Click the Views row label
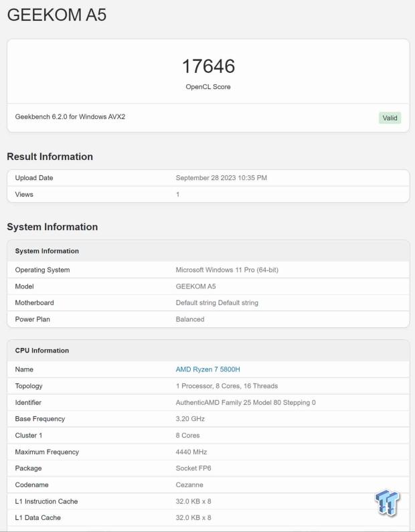Viewport: 415px width, 532px height. [x=24, y=195]
